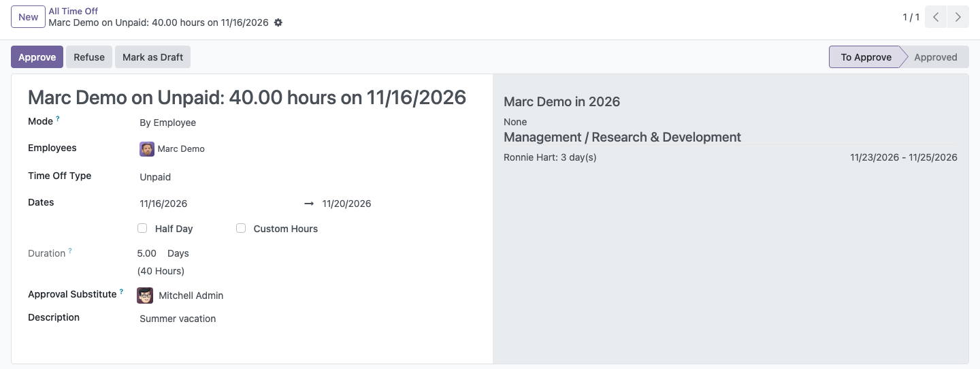This screenshot has width=980, height=369.
Task: Click the Marc Demo in 2026 heading
Action: [x=561, y=102]
